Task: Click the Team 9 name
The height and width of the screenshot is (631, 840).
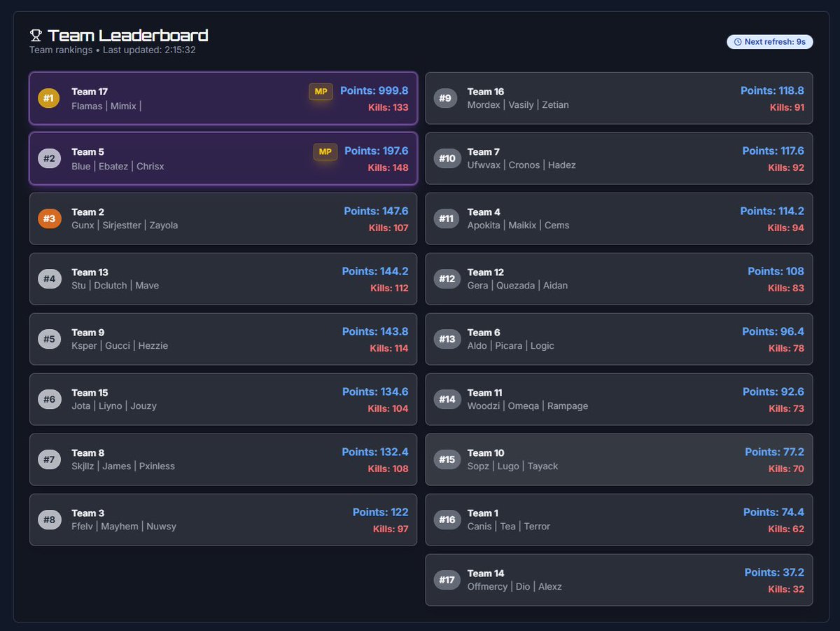Action: [x=87, y=333]
